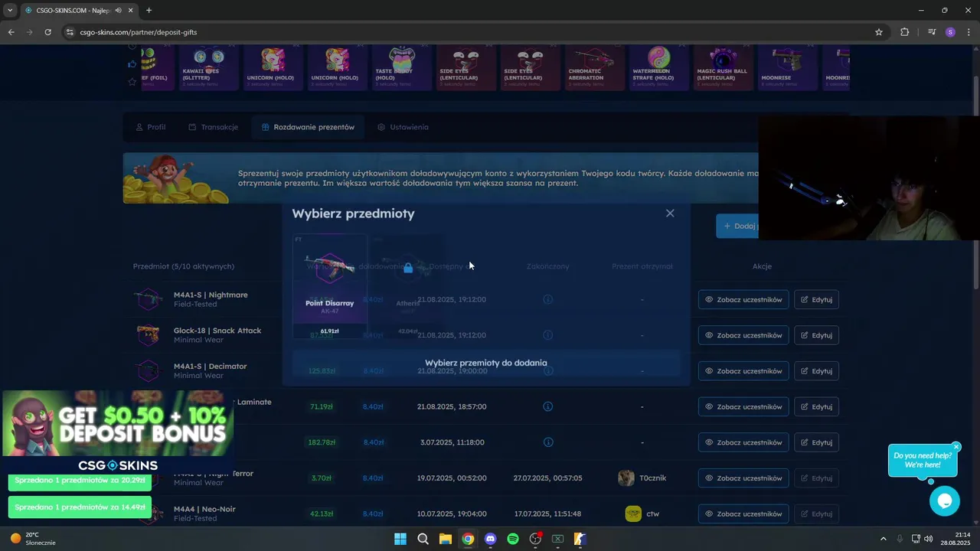The width and height of the screenshot is (980, 551).
Task: Open the Chromatic Aberration drop card
Action: pos(594,67)
